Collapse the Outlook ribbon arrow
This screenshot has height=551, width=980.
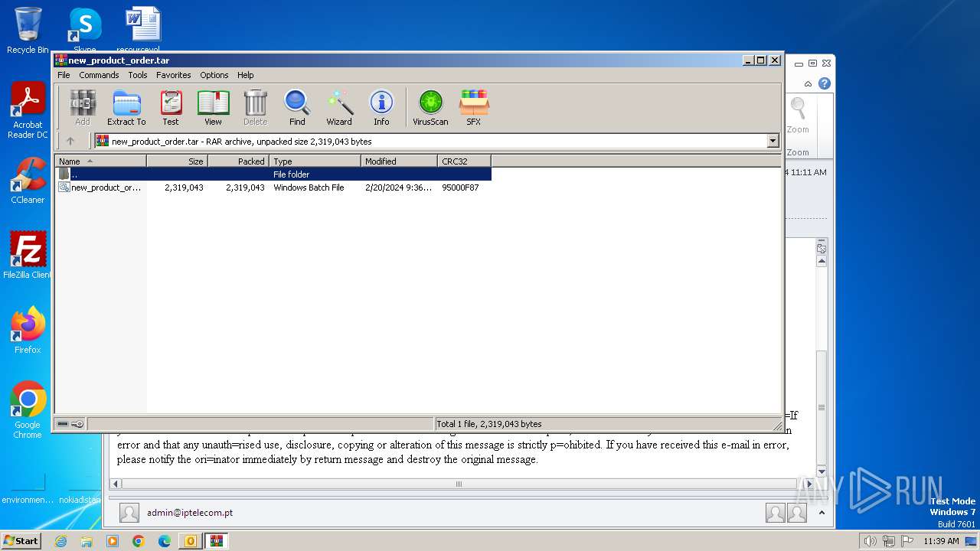pyautogui.click(x=808, y=83)
